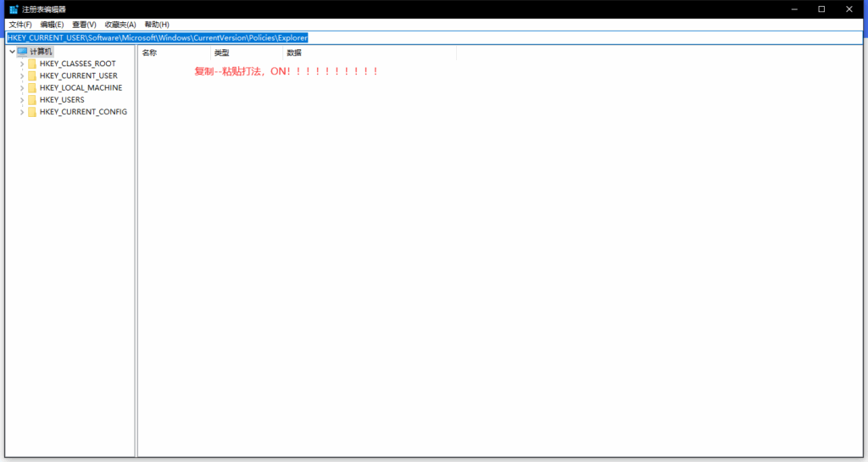
Task: Click the 计算机 computer icon in tree
Action: [x=22, y=52]
